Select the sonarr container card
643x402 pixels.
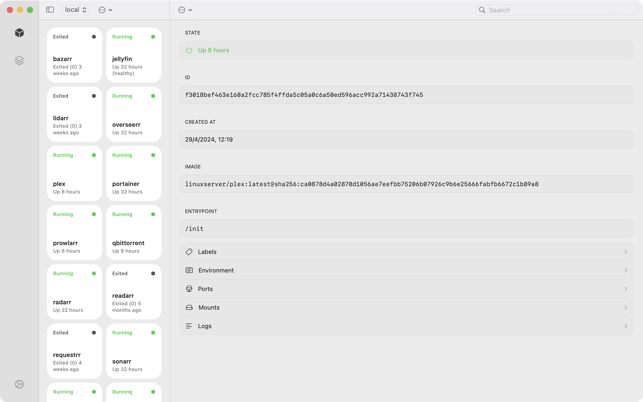tap(134, 351)
